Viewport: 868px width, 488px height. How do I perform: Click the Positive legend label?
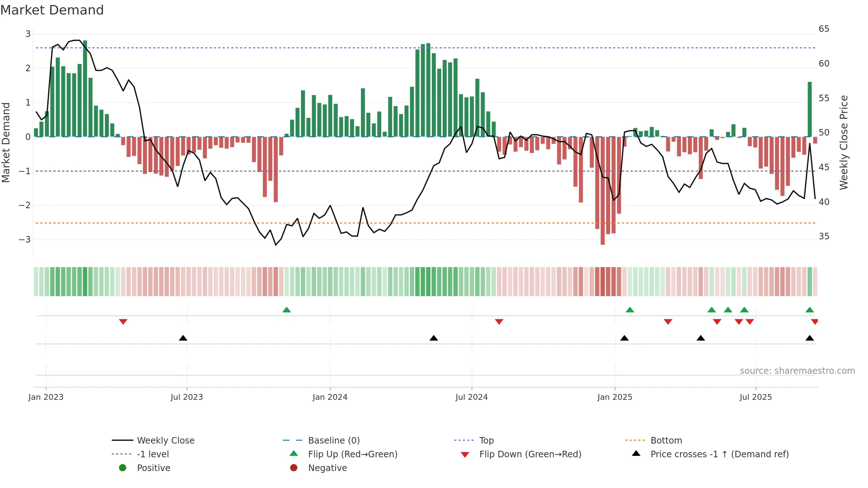153,468
